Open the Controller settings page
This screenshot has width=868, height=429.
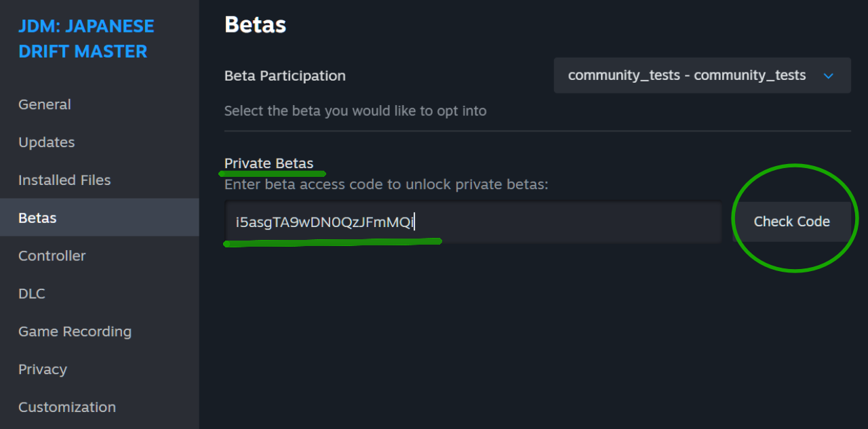point(52,256)
